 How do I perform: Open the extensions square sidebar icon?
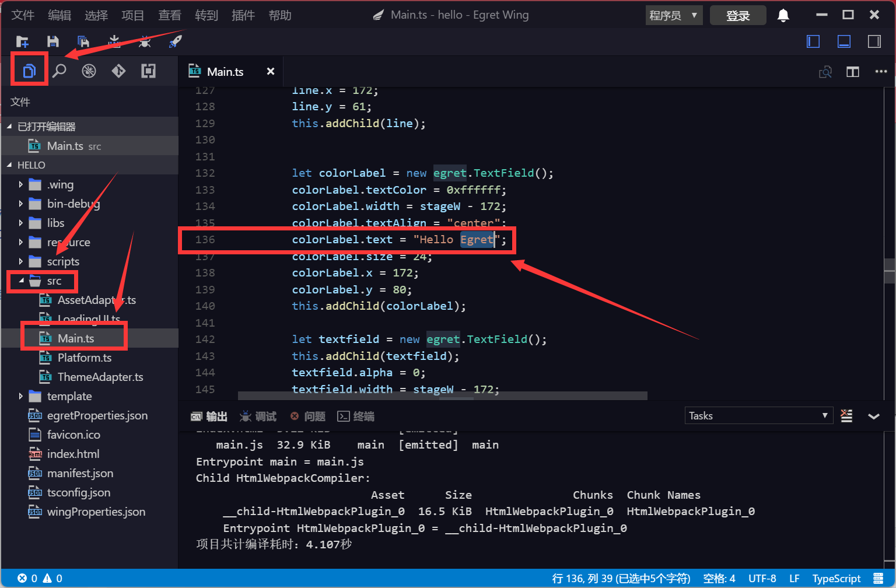148,71
